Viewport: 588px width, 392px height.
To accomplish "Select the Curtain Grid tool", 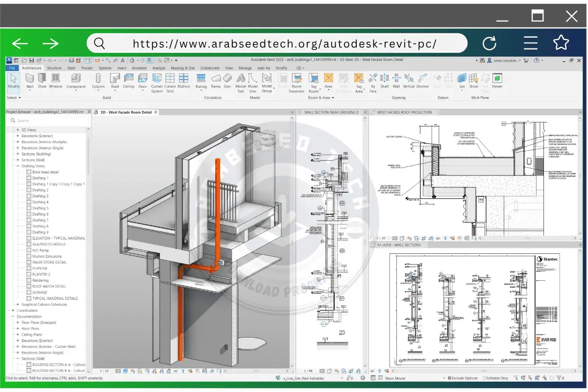I will click(170, 83).
